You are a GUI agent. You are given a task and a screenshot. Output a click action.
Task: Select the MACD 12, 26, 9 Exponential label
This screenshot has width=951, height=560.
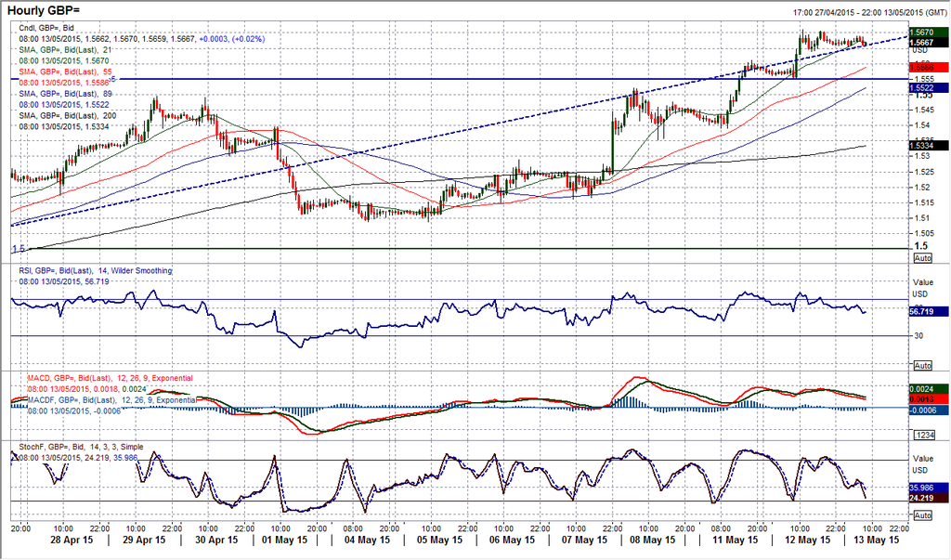110,378
